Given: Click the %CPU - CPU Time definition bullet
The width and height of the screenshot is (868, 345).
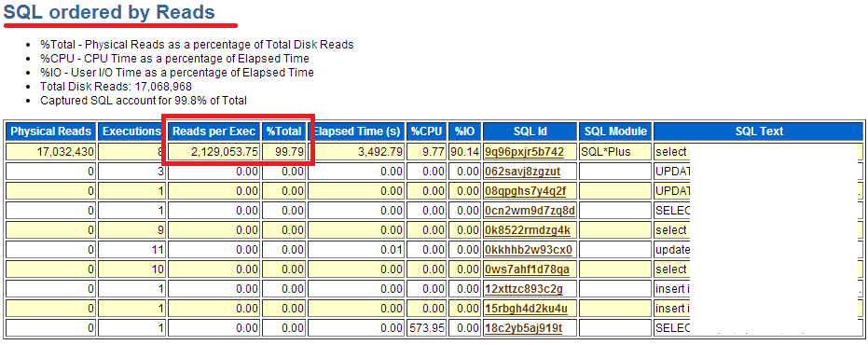Looking at the screenshot, I should click(x=174, y=58).
